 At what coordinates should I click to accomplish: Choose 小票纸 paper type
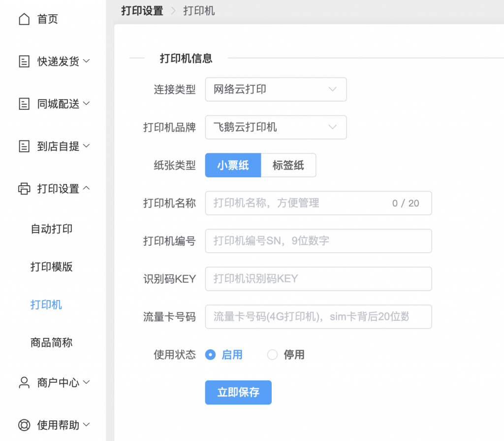coord(233,165)
